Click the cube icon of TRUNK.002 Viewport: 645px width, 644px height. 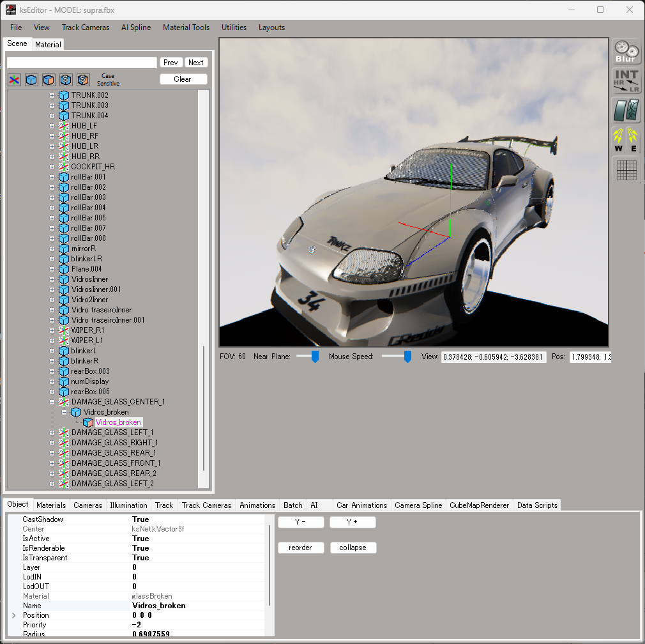point(64,95)
